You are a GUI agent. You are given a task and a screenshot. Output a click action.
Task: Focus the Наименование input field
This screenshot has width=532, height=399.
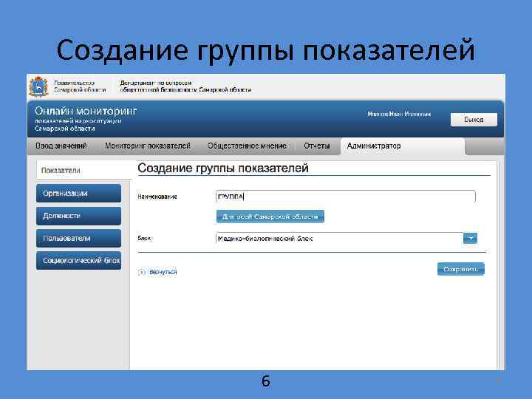click(x=345, y=197)
